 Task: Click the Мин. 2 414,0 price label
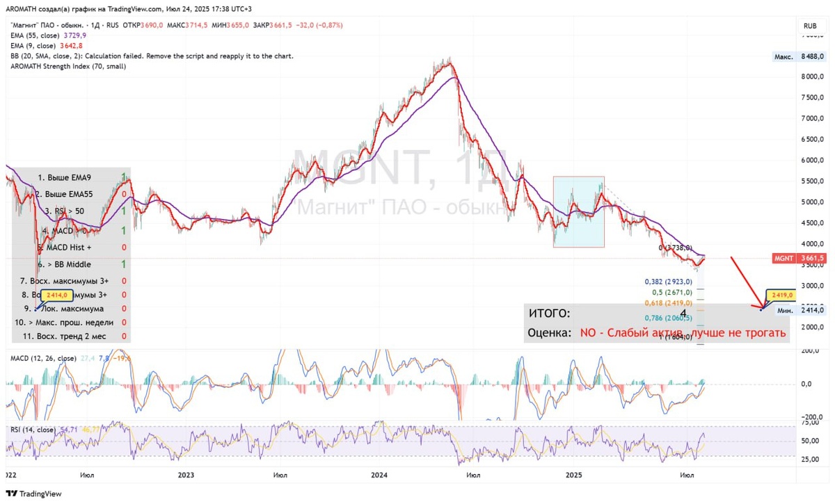pyautogui.click(x=799, y=309)
